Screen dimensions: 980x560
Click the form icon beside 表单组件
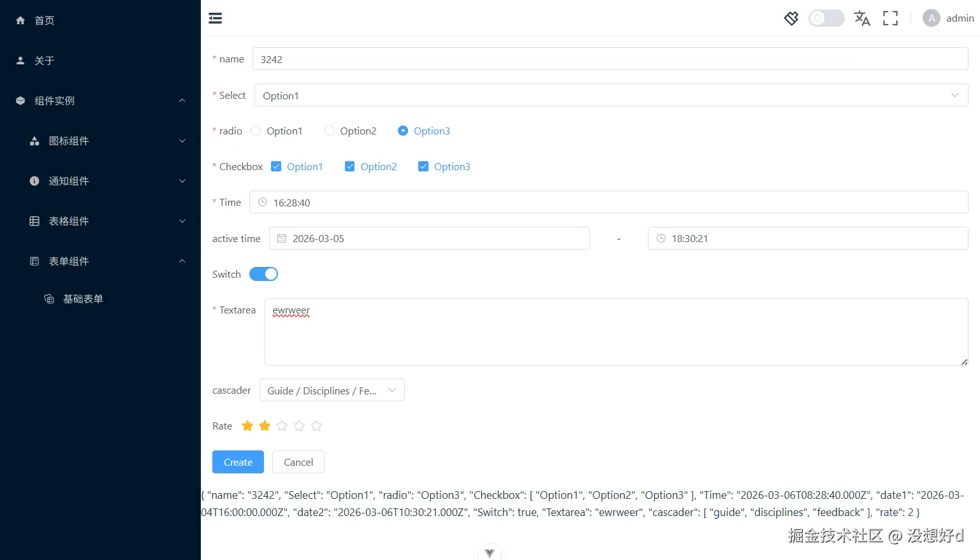pos(34,261)
